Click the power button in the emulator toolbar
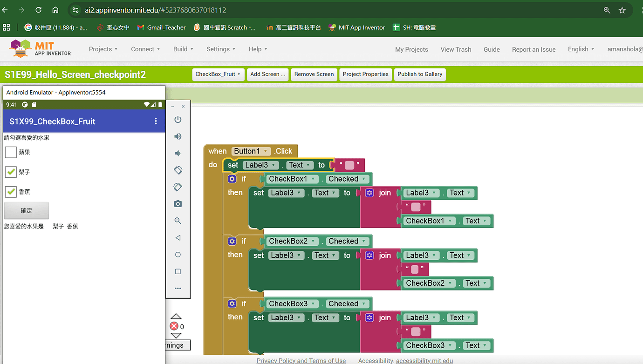Image resolution: width=643 pixels, height=364 pixels. (x=178, y=119)
